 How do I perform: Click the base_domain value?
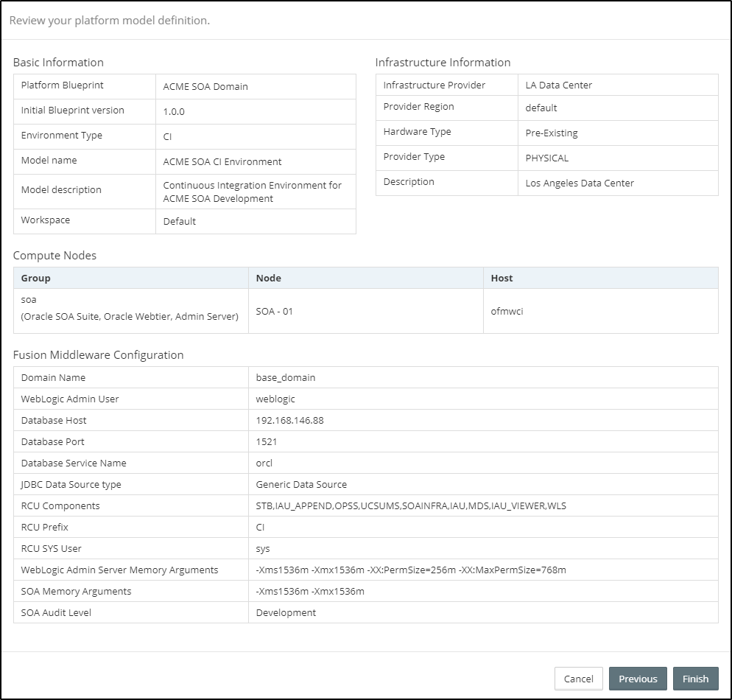tap(285, 377)
